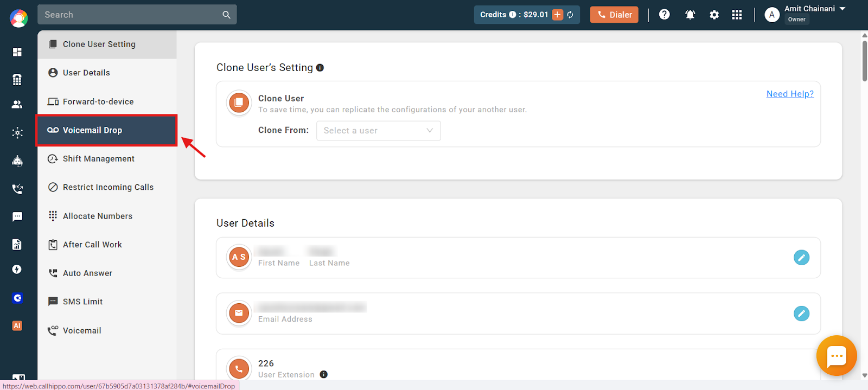The height and width of the screenshot is (390, 868).
Task: Open the reports document icon in sidebar
Action: click(x=17, y=244)
